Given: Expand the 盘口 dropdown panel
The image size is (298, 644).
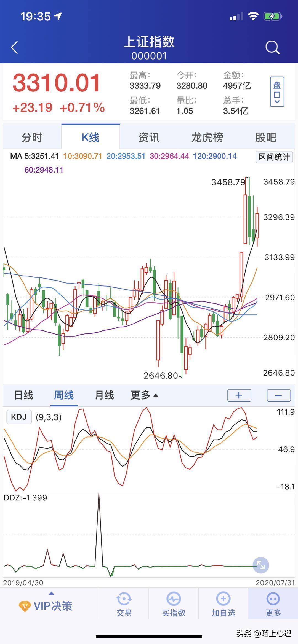Looking at the screenshot, I should pos(277,92).
